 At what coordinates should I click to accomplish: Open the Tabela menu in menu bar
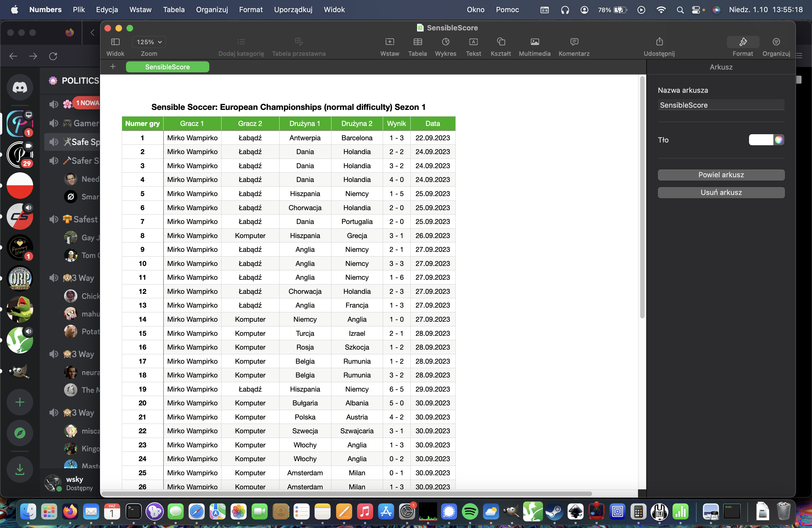(x=173, y=10)
